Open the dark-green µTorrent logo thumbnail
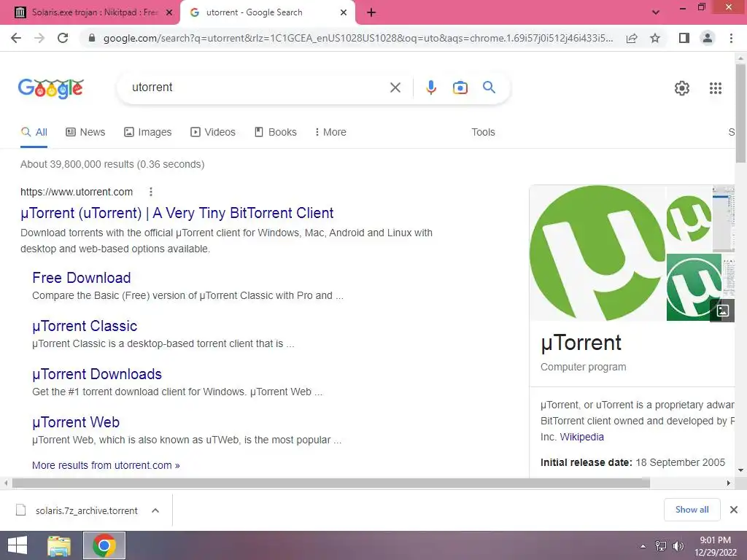Image resolution: width=747 pixels, height=560 pixels. (x=694, y=287)
